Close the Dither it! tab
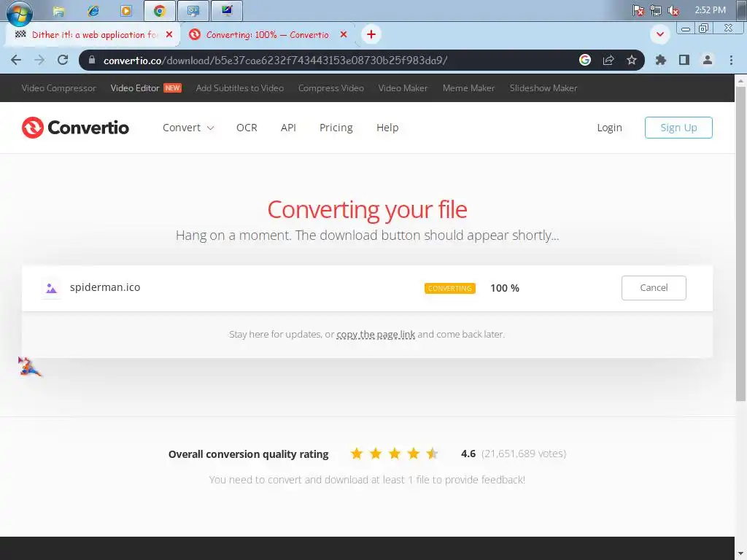Screen dimensions: 747x560 click(x=169, y=35)
